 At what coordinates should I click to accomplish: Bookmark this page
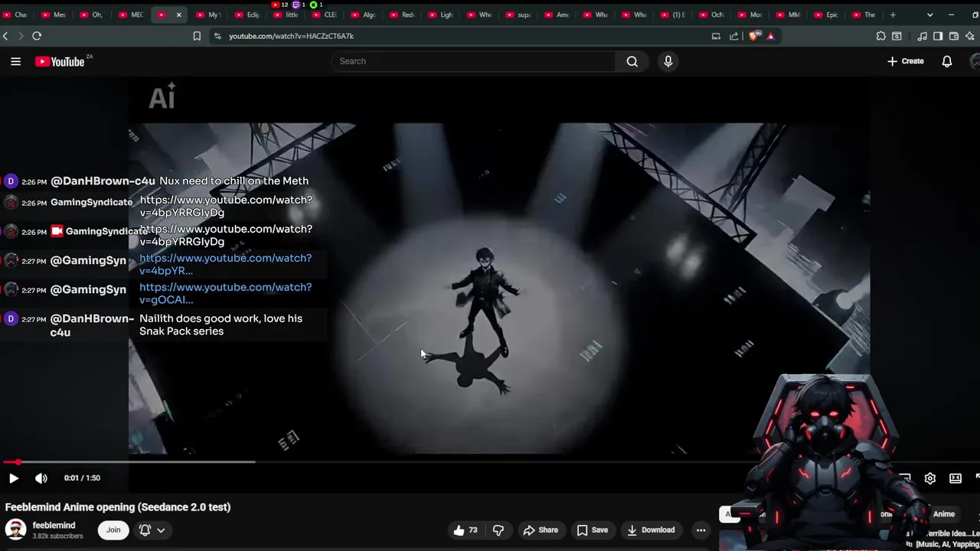pyautogui.click(x=197, y=36)
